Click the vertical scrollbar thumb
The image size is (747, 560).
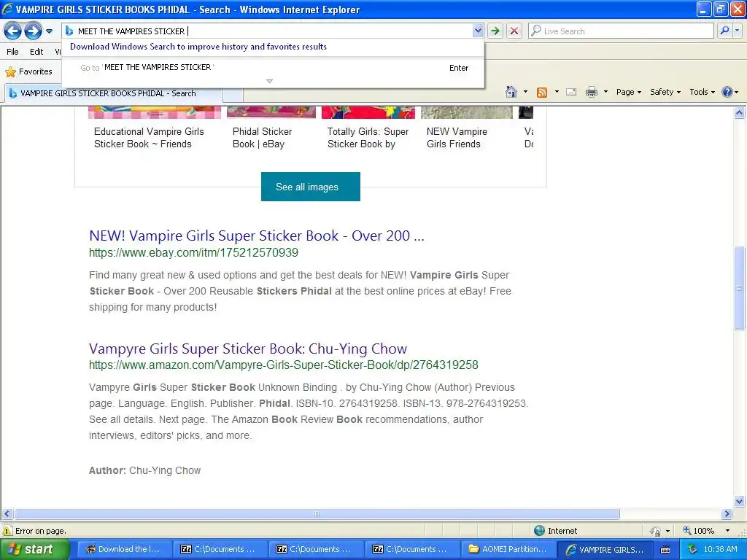(740, 288)
